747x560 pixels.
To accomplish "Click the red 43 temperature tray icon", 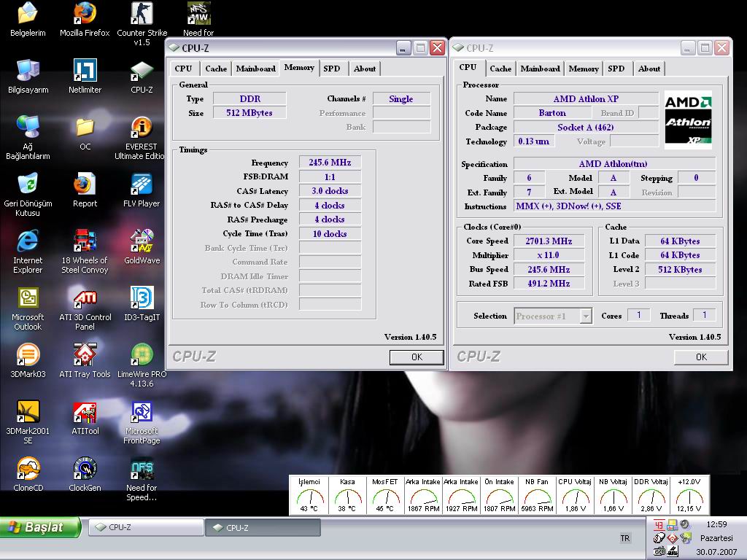I will point(659,525).
